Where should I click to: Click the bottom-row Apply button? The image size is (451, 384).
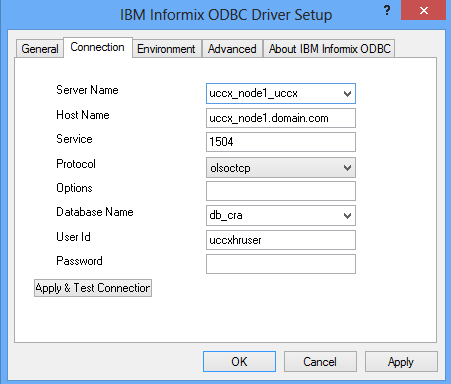click(401, 361)
